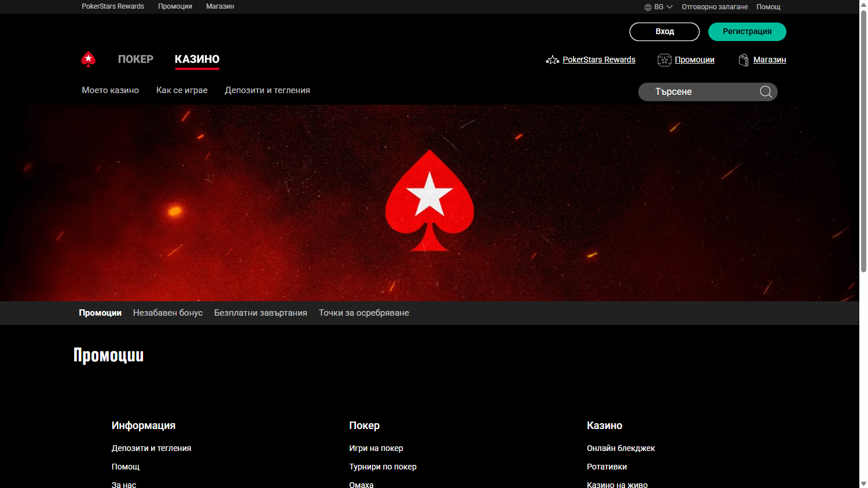Screen dimensions: 868x488
Task: Open Помощ in the top bar
Action: click(768, 7)
